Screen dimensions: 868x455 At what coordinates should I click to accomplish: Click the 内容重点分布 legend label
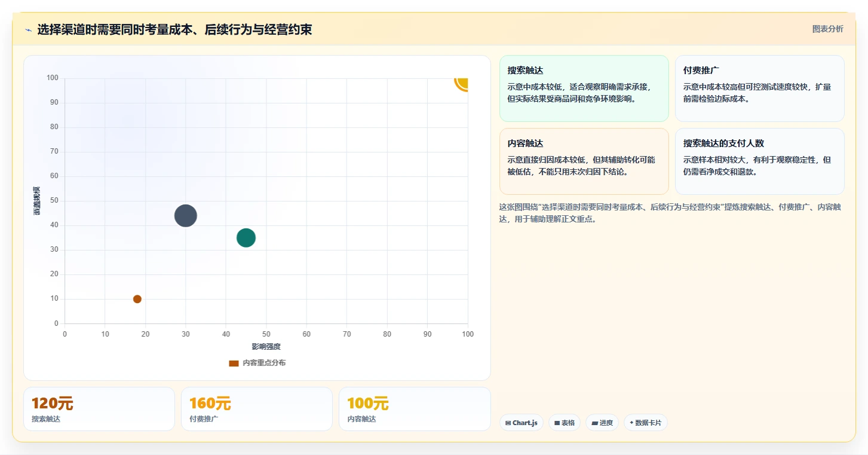tap(264, 363)
